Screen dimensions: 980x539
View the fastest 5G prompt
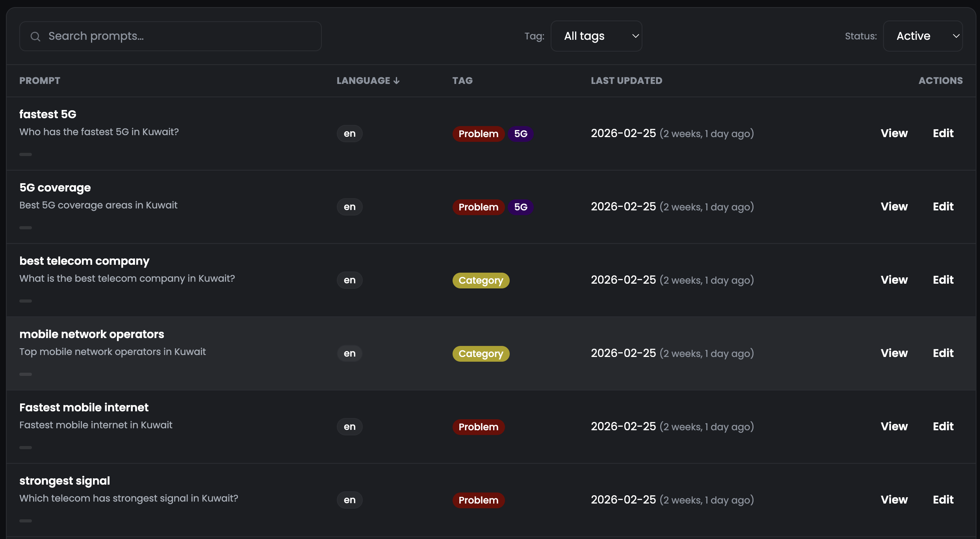tap(894, 134)
